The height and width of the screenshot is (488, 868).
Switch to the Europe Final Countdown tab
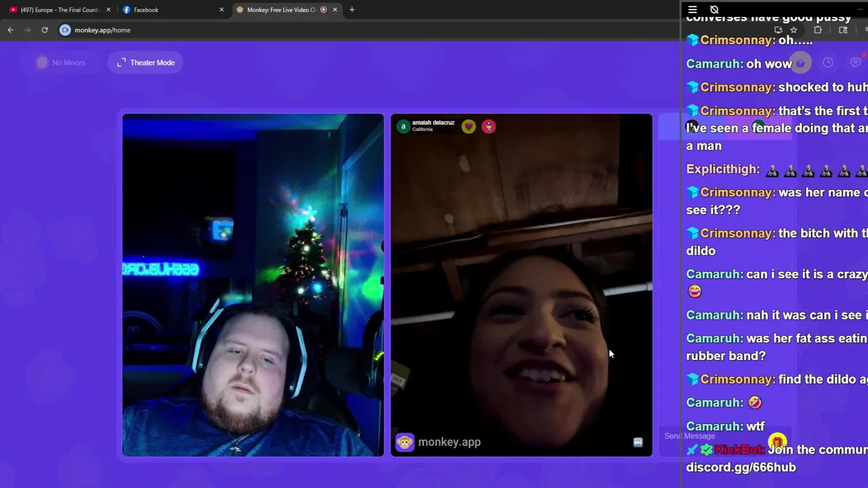pos(59,9)
